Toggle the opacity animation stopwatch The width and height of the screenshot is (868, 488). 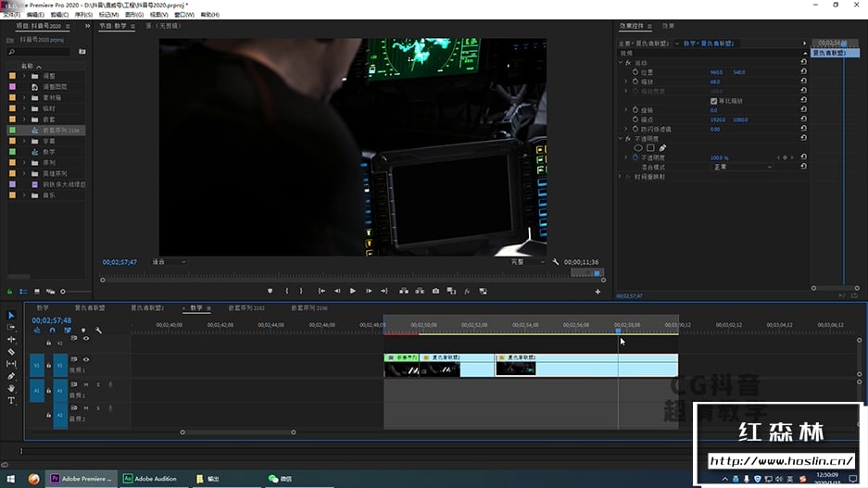(635, 157)
